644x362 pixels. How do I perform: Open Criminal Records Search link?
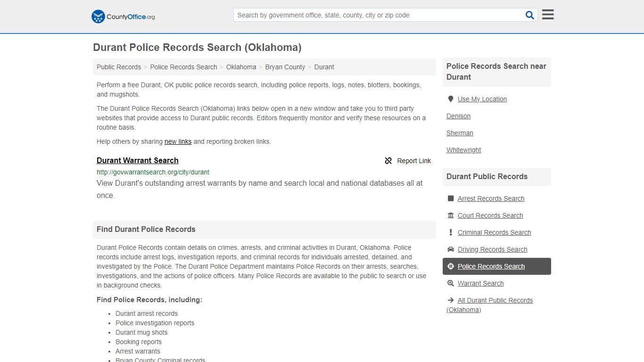pos(494,232)
